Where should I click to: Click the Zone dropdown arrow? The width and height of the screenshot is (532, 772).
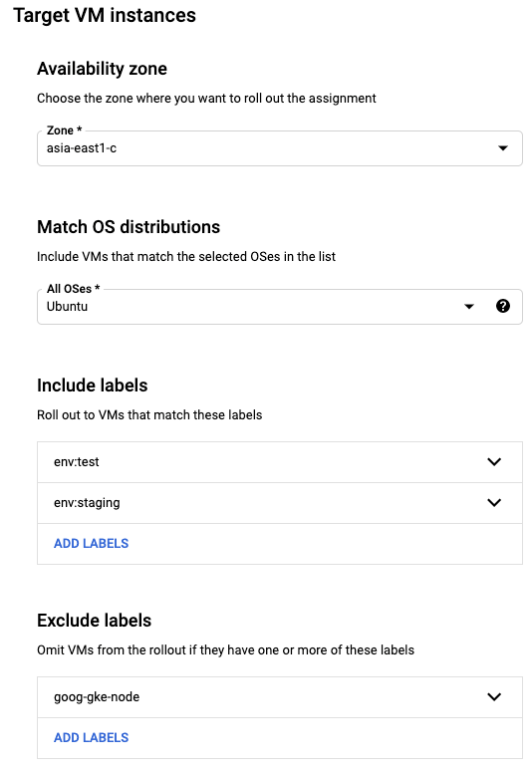(503, 148)
